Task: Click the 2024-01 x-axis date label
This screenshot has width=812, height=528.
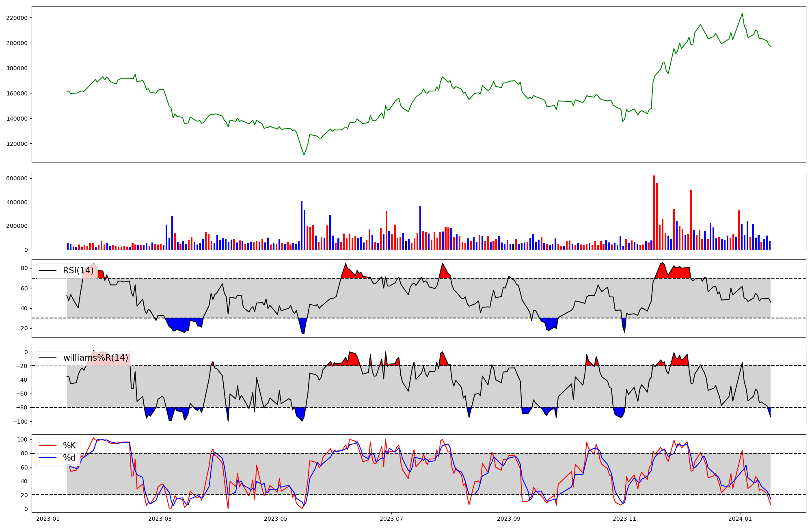Action: (x=740, y=519)
